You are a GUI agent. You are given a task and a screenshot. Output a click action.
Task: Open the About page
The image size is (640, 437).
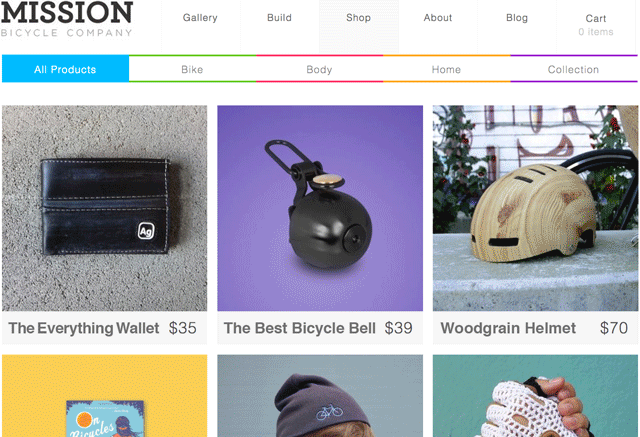pos(438,18)
